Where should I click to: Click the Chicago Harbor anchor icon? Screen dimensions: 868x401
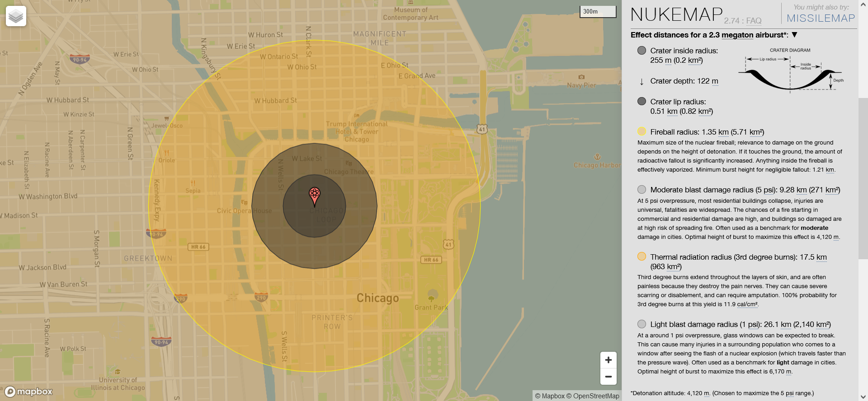click(597, 157)
